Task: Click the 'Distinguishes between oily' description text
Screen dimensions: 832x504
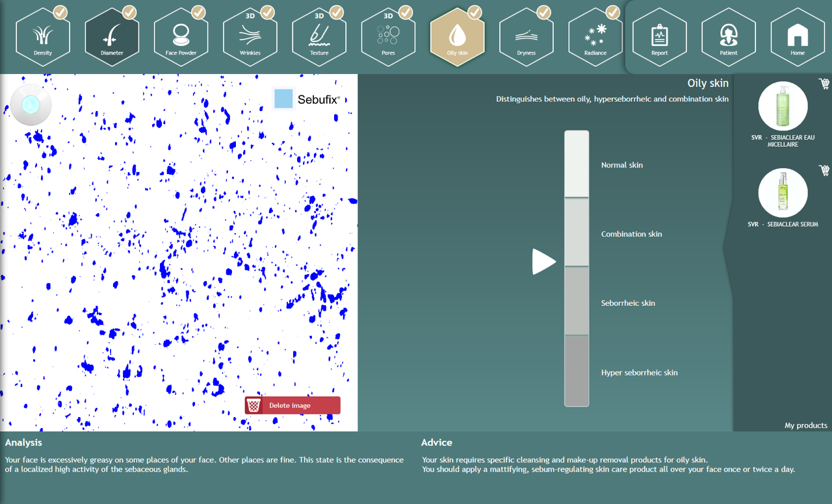Action: pos(612,99)
